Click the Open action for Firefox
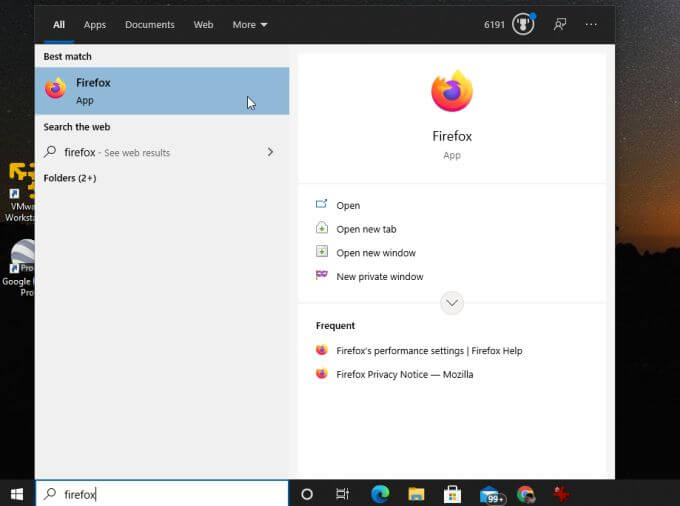This screenshot has width=680, height=506. (x=348, y=206)
